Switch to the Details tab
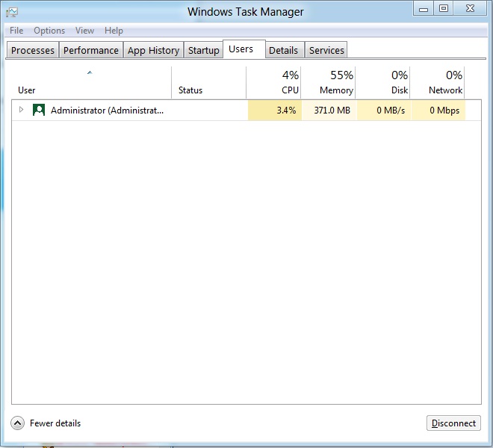 [283, 50]
